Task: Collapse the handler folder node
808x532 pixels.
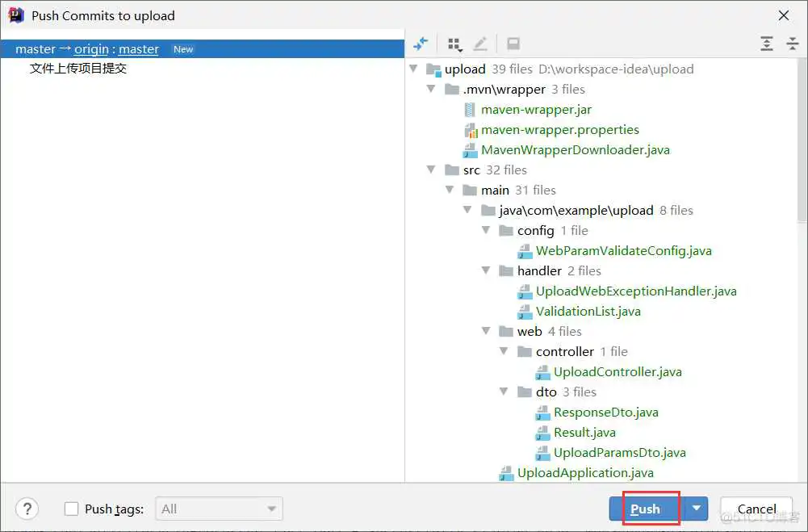Action: tap(487, 271)
